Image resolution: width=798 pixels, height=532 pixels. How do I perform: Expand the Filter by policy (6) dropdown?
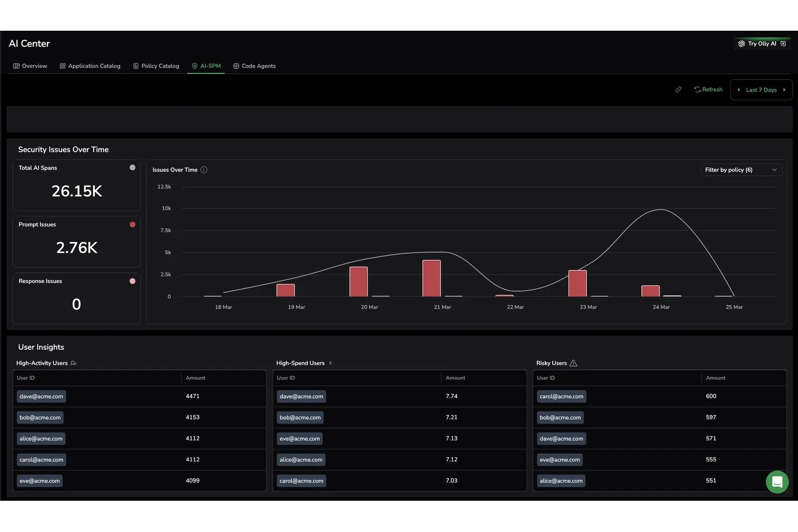point(741,170)
